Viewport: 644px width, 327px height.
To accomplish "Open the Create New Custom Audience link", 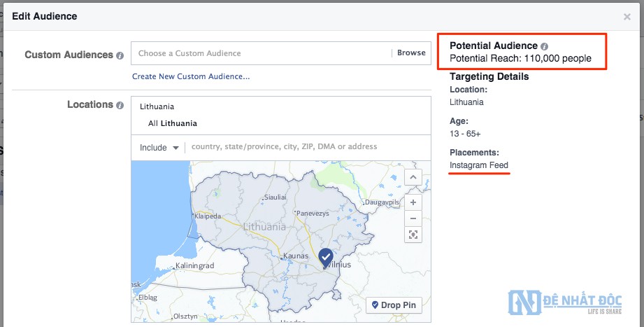I will [x=191, y=76].
